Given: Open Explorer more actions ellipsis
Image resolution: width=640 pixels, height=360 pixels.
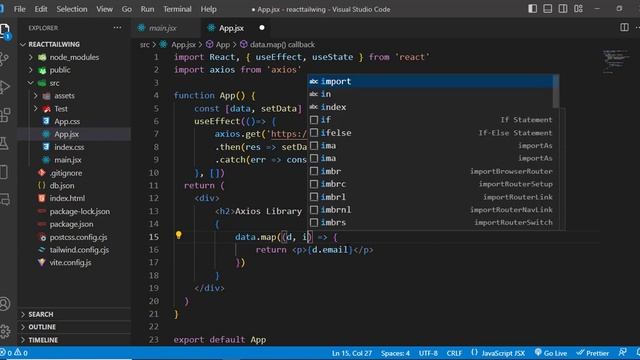Looking at the screenshot, I should coord(118,28).
